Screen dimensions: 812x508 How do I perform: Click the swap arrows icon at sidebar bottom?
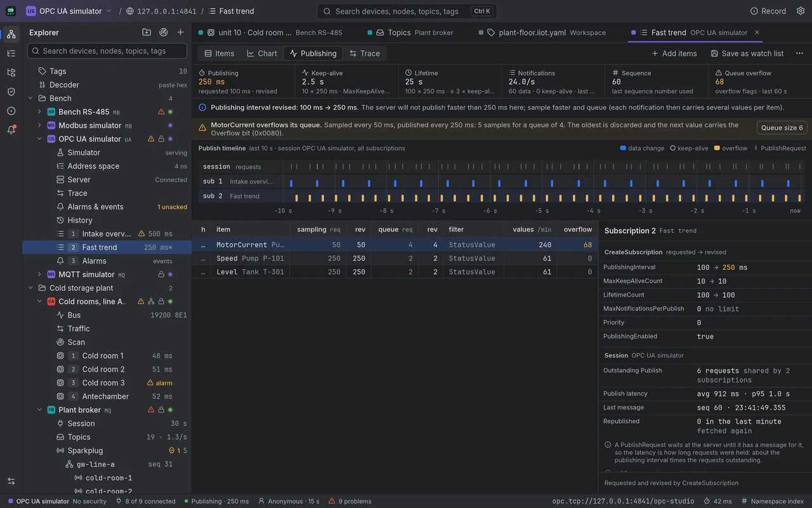tap(11, 481)
